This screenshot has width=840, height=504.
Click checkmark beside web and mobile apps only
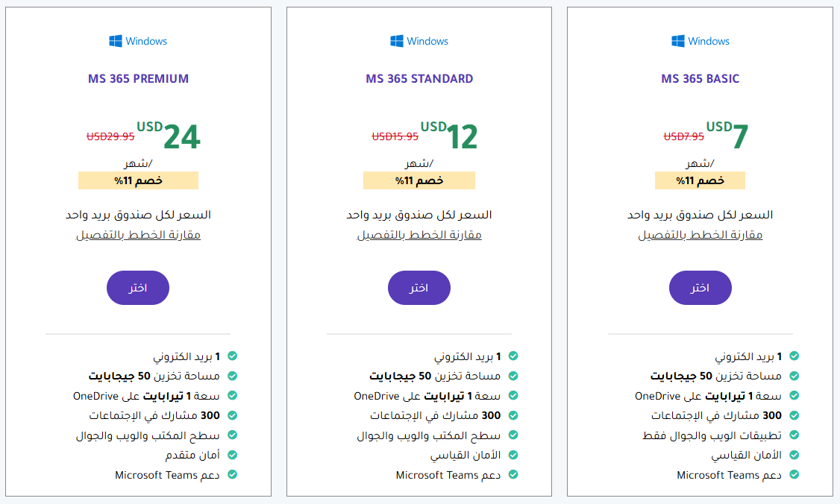click(794, 435)
